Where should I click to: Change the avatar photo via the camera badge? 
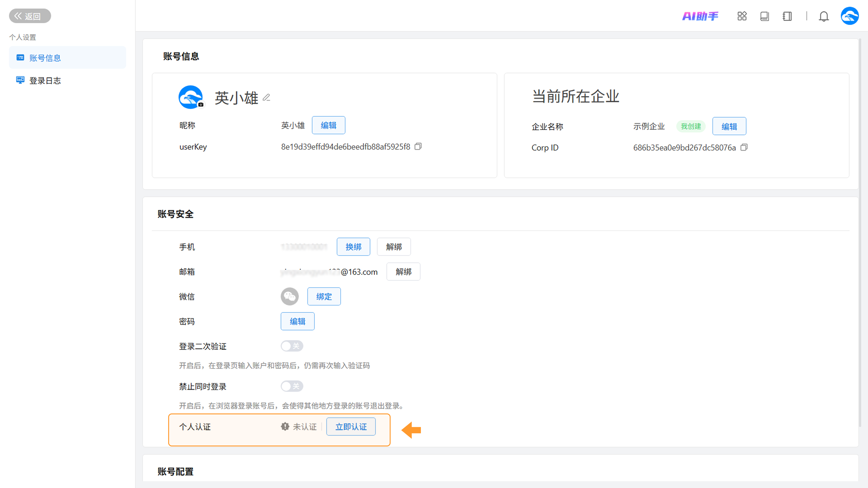tap(201, 104)
